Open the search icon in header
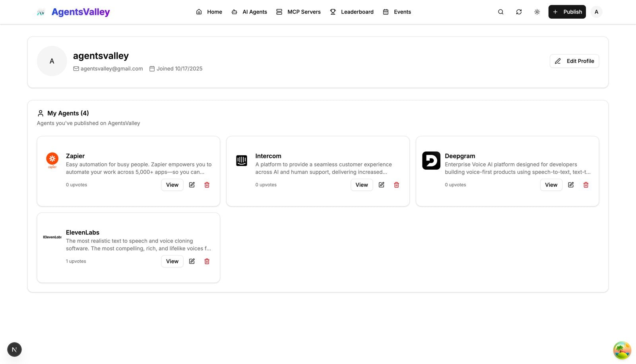Screen dimensions: 636x364 coord(501,12)
